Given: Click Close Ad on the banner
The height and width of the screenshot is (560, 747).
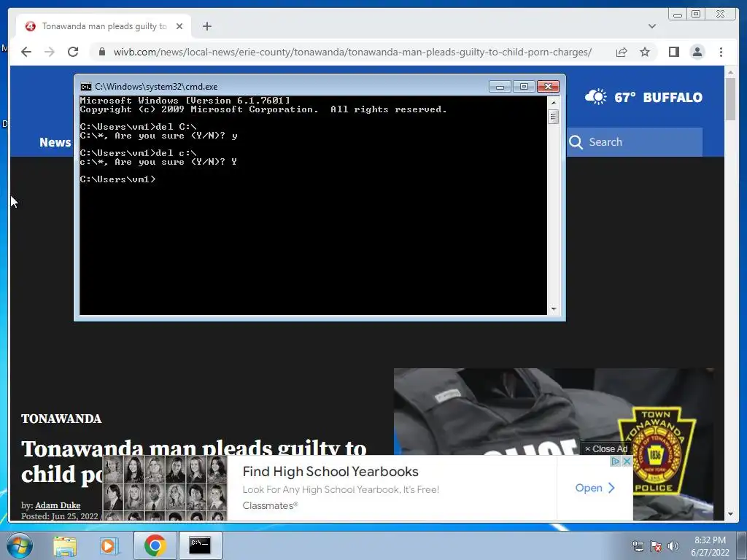Looking at the screenshot, I should (x=606, y=449).
